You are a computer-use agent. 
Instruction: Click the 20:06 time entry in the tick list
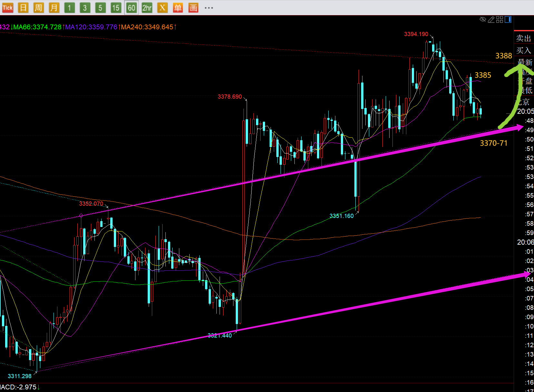(x=525, y=242)
